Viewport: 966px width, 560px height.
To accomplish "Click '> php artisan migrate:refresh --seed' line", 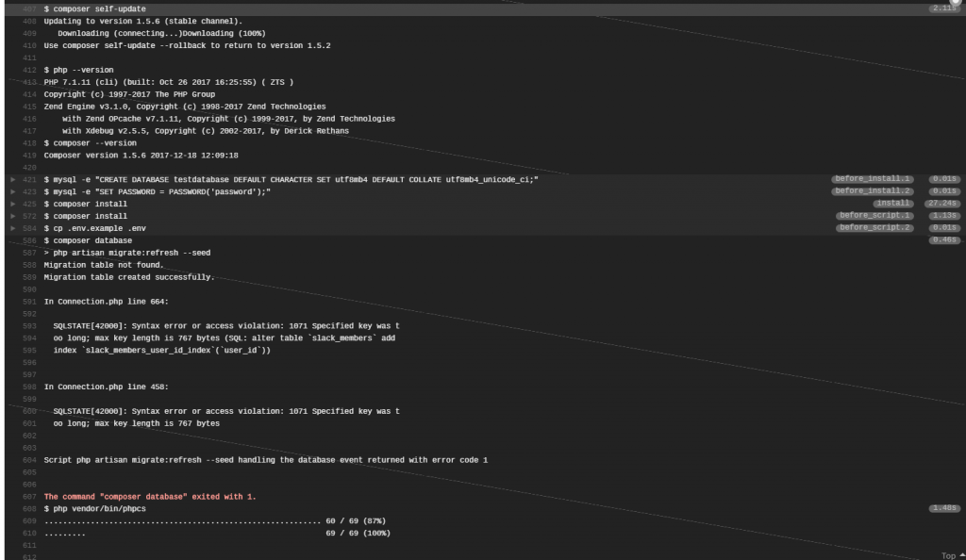I will click(127, 253).
